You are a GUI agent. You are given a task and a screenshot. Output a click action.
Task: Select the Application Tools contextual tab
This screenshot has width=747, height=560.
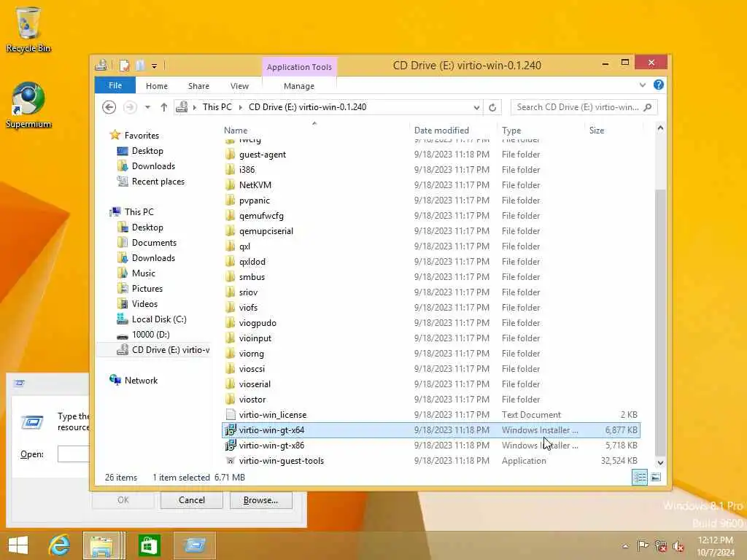(299, 67)
